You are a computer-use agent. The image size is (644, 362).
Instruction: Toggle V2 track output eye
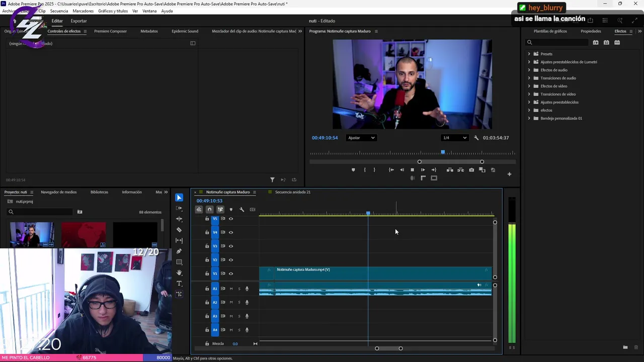pos(231,260)
